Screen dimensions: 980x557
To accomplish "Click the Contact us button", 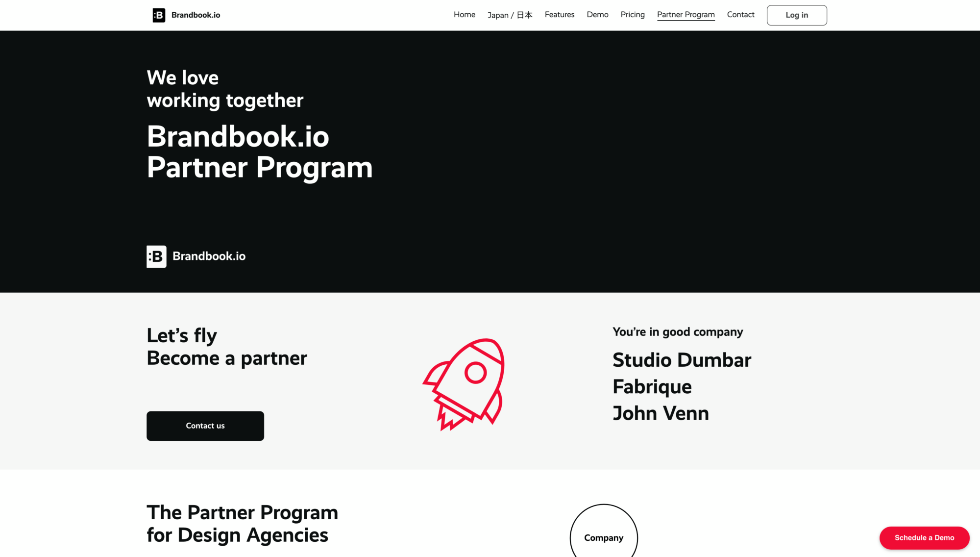I will [x=205, y=426].
